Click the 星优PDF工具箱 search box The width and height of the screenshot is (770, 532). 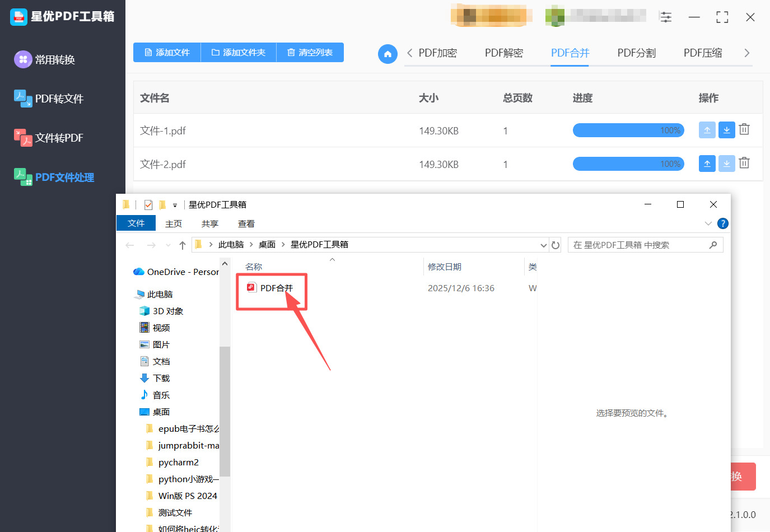(x=644, y=245)
